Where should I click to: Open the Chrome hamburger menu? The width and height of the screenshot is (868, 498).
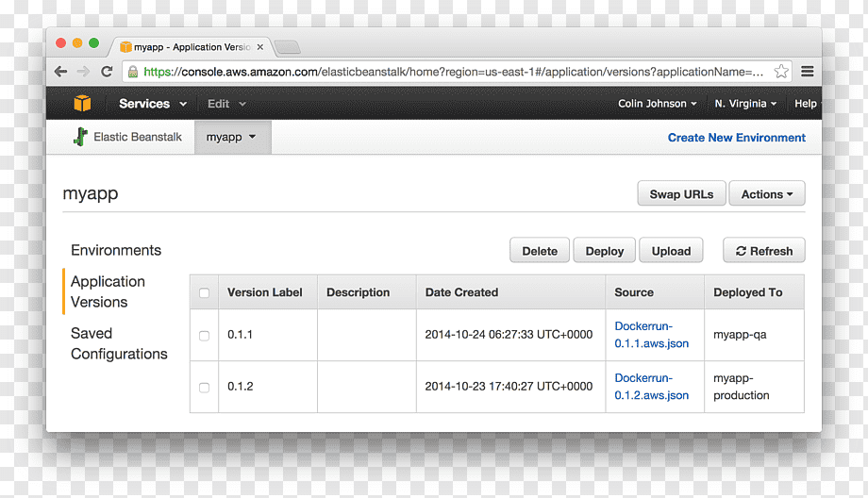click(807, 72)
